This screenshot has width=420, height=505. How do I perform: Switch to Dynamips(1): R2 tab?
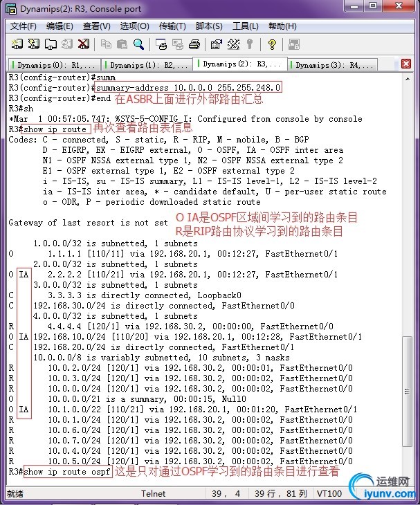pos(147,65)
